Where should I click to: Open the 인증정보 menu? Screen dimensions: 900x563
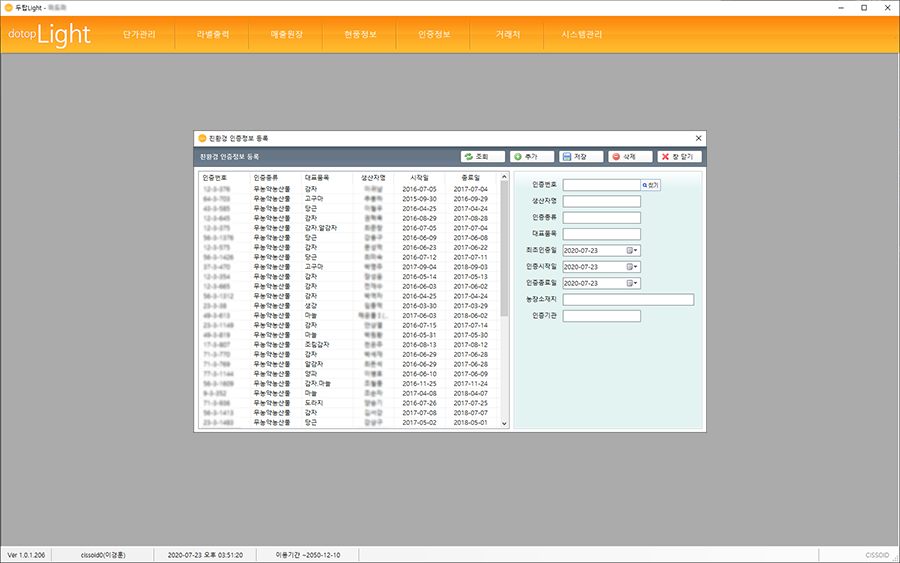point(435,34)
